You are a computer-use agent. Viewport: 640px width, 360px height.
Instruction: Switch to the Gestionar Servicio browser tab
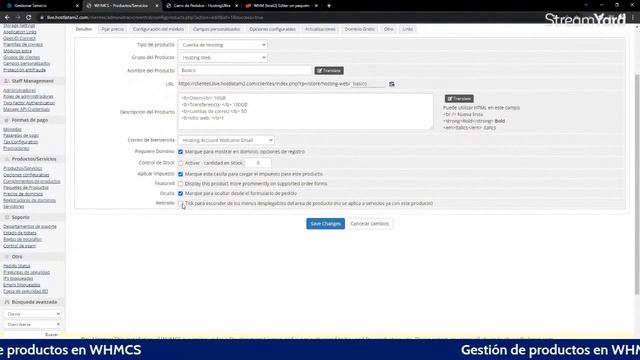[41, 6]
